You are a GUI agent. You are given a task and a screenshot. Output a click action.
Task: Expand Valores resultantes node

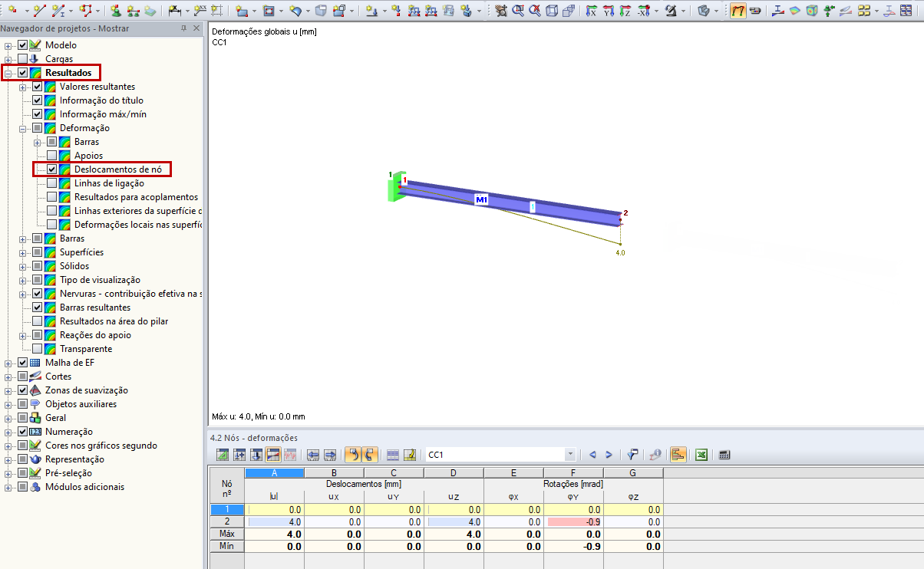tap(23, 87)
